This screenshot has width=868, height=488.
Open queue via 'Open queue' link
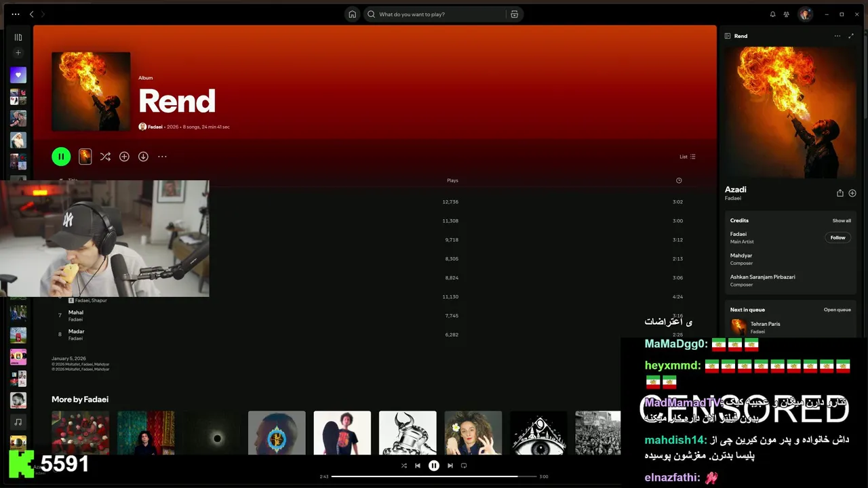point(837,310)
